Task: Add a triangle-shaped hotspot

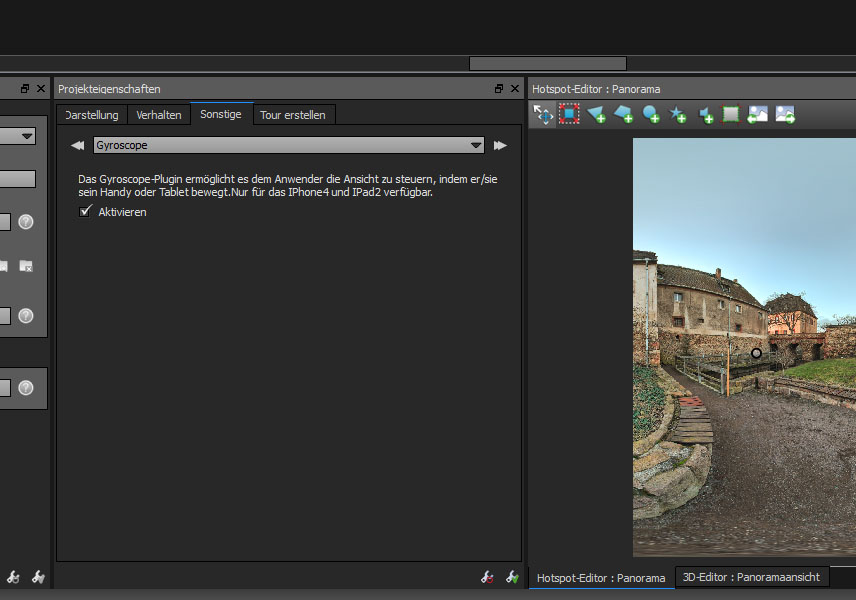Action: point(597,114)
